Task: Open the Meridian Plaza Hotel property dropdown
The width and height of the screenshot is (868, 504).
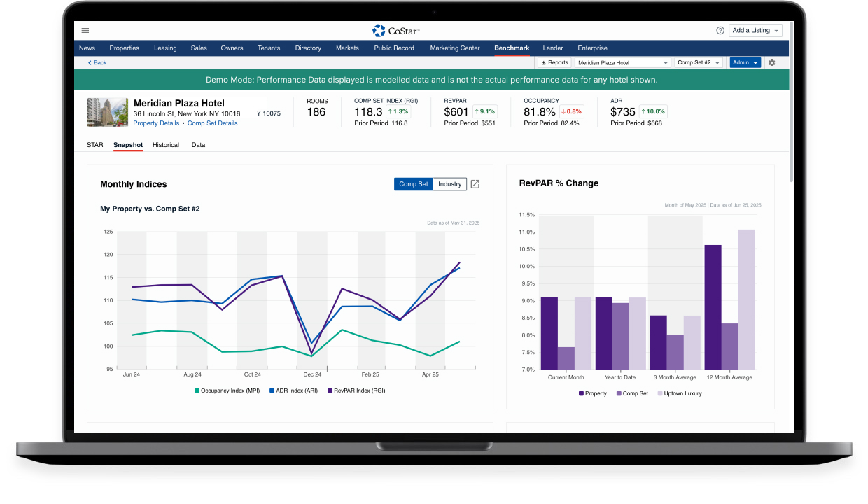Action: coord(622,63)
